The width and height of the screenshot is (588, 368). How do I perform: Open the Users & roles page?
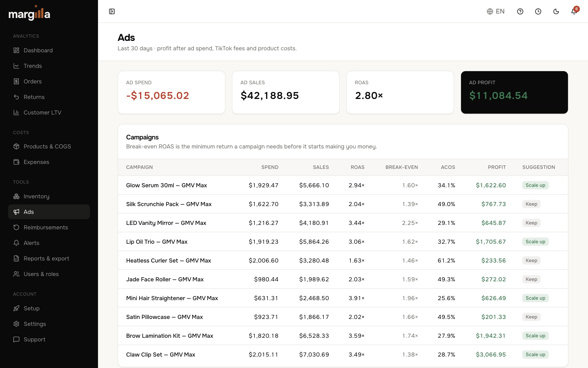(49, 274)
